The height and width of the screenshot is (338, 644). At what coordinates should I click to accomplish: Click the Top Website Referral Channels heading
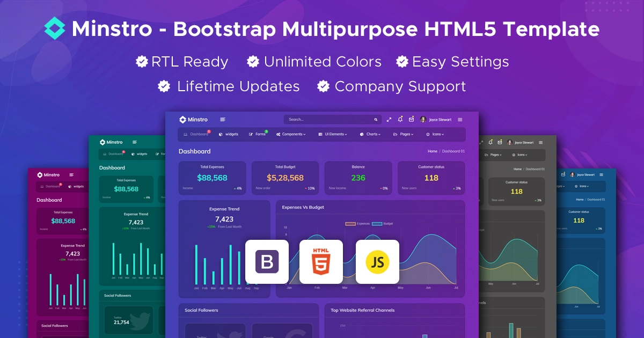pyautogui.click(x=362, y=310)
